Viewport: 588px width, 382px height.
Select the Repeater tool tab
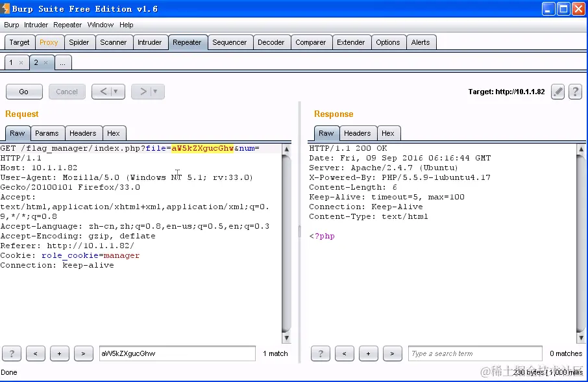coord(187,42)
